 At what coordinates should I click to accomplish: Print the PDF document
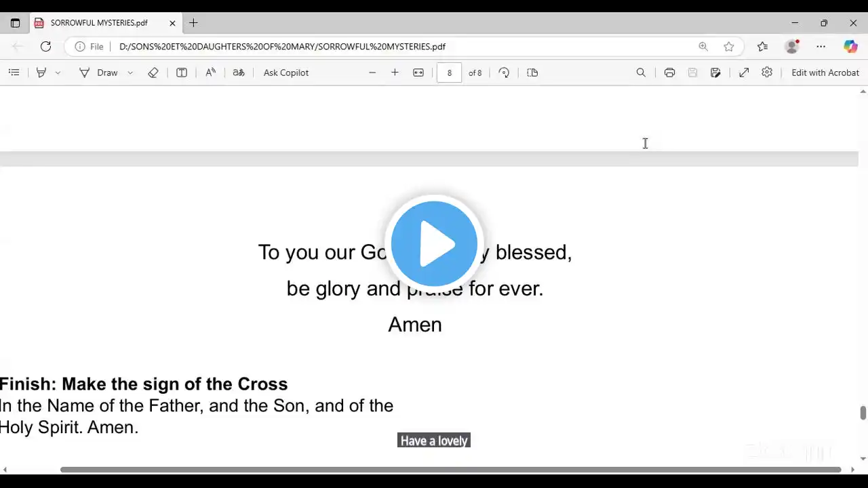(670, 73)
